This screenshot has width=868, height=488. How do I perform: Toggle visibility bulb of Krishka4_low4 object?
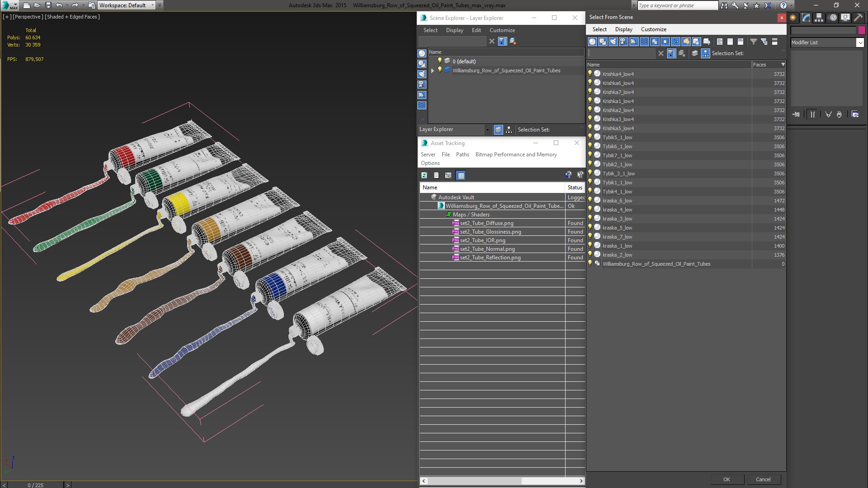[x=590, y=74]
